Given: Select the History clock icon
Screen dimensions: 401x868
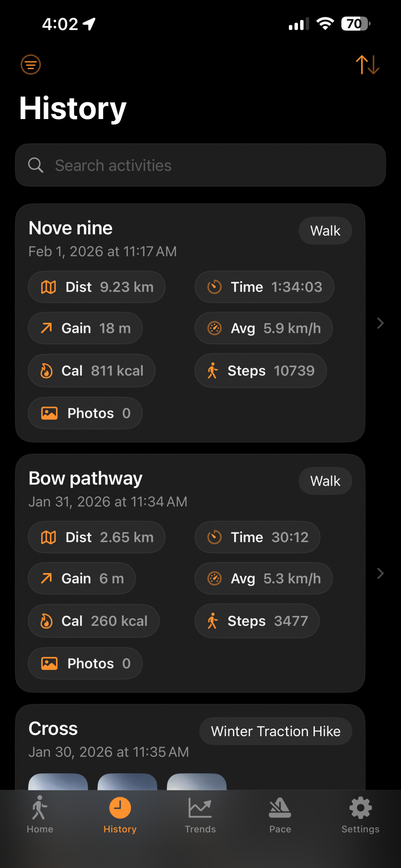Looking at the screenshot, I should click(x=120, y=807).
